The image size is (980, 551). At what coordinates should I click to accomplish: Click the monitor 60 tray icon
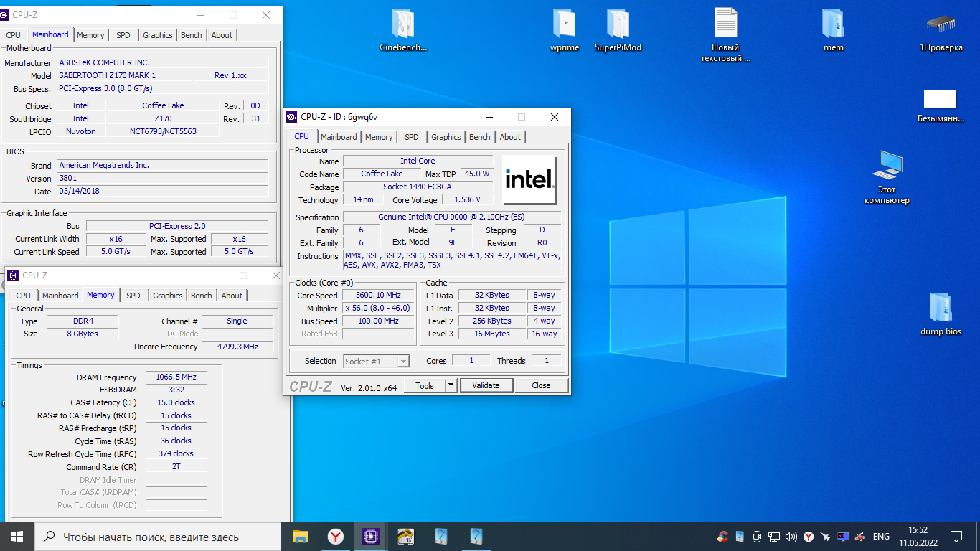[842, 536]
